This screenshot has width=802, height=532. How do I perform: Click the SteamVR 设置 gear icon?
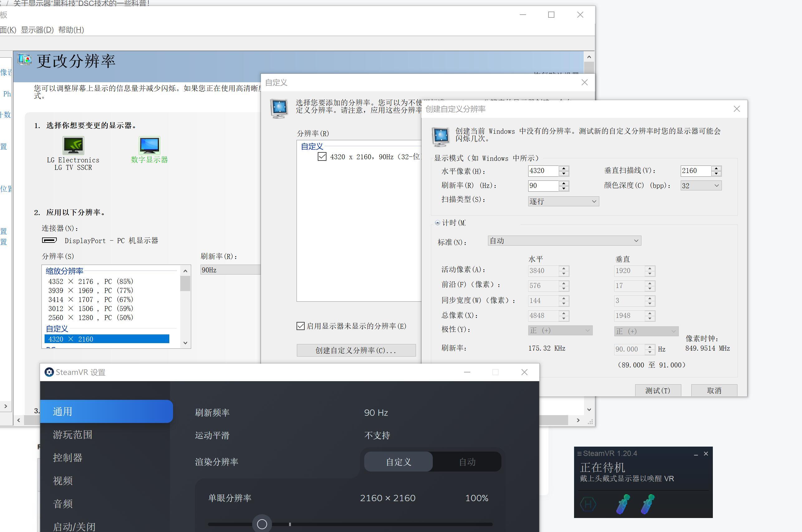[x=49, y=372]
